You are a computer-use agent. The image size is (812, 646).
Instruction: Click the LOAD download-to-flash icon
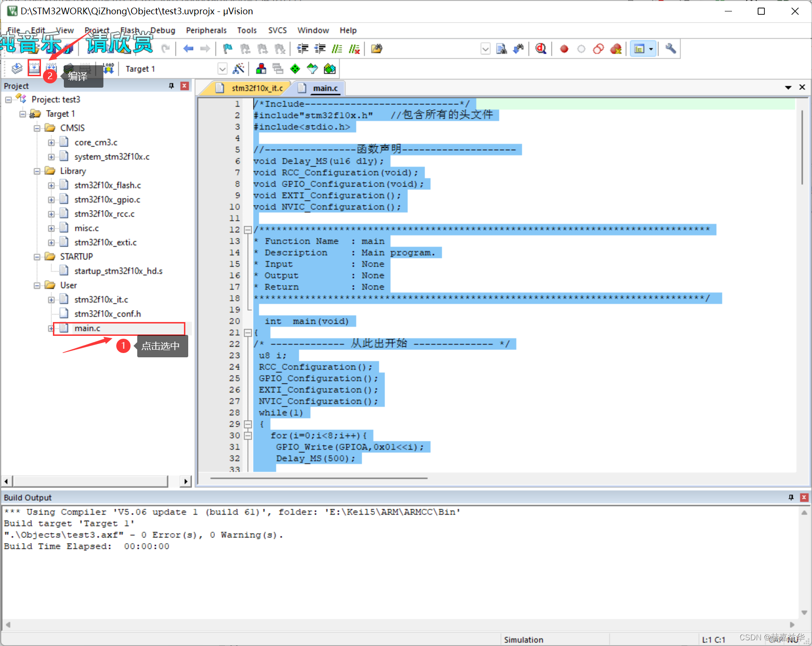pyautogui.click(x=108, y=68)
